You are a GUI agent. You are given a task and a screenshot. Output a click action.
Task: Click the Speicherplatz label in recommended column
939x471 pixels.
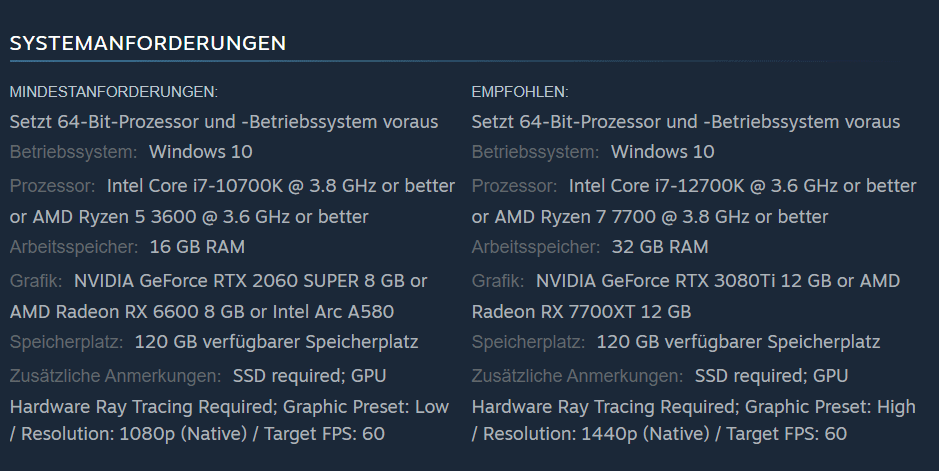(528, 342)
